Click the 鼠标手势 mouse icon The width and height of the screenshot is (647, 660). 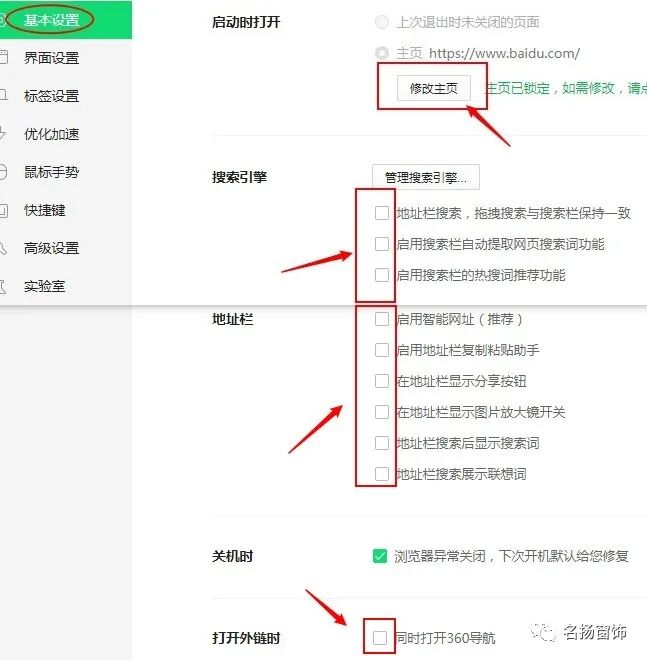[x=3, y=172]
